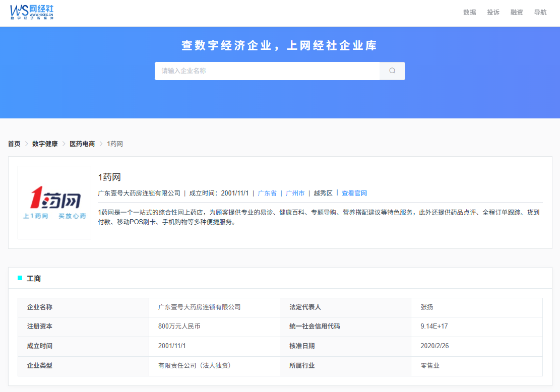The height and width of the screenshot is (392, 560).
Task: Open the 网经社 logo in header
Action: click(32, 12)
